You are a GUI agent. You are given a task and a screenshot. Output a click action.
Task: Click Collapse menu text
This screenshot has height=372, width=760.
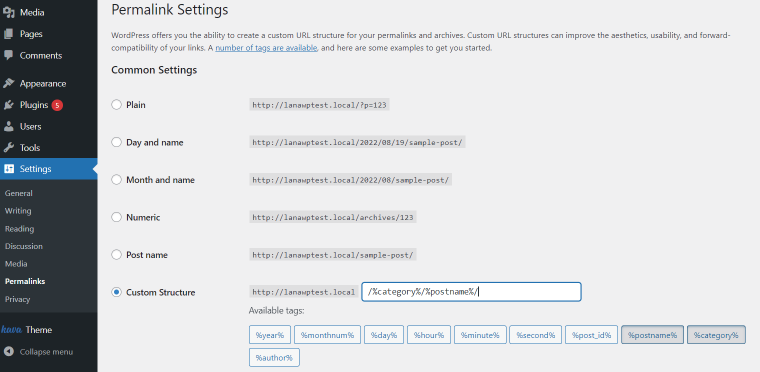[47, 352]
